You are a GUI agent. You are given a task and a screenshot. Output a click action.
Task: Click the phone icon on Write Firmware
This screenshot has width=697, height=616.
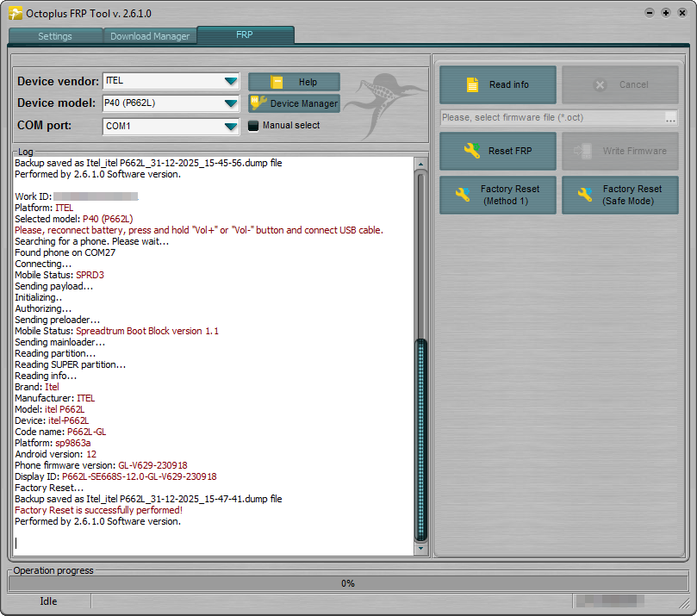(x=582, y=151)
